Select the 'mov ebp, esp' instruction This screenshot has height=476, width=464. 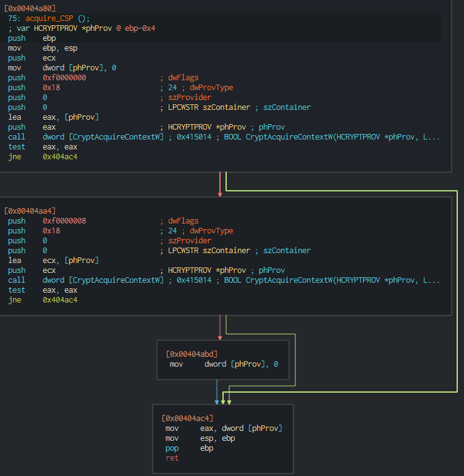(x=43, y=48)
